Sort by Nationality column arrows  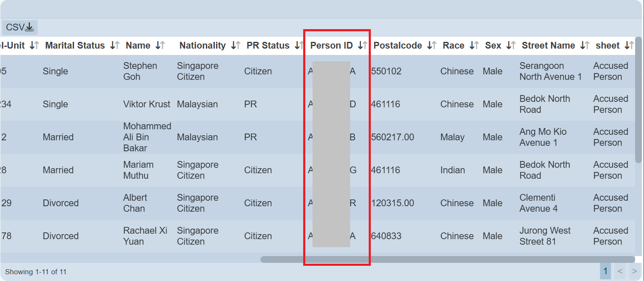236,46
